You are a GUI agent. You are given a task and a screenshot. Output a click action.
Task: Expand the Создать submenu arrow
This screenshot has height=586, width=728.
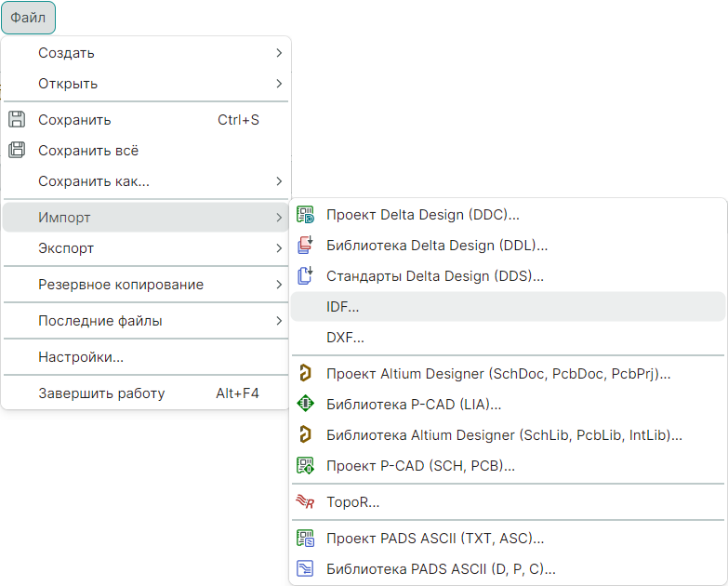[x=279, y=53]
